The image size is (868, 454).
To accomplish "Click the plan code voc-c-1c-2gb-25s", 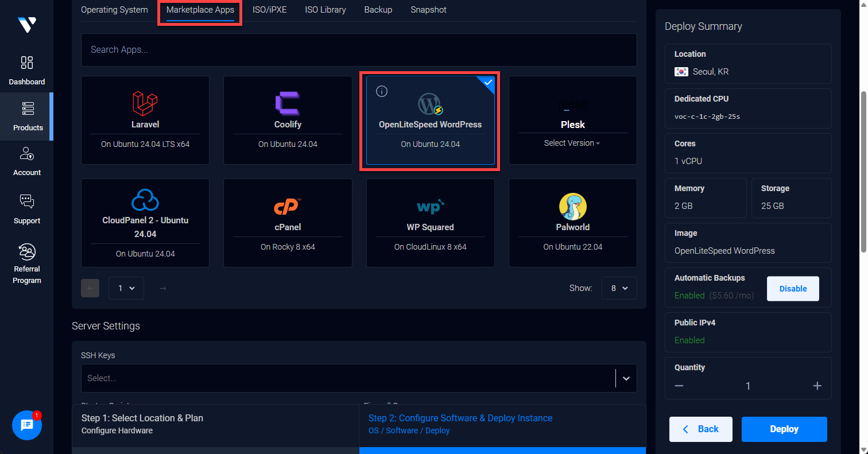I will (707, 117).
